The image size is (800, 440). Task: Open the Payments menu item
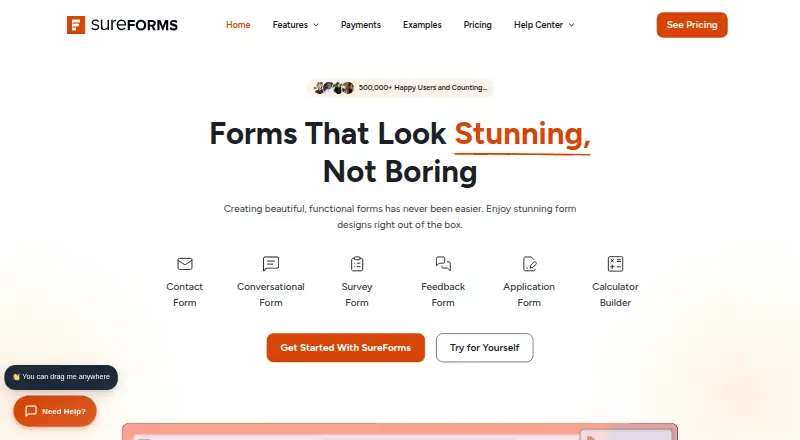click(361, 25)
